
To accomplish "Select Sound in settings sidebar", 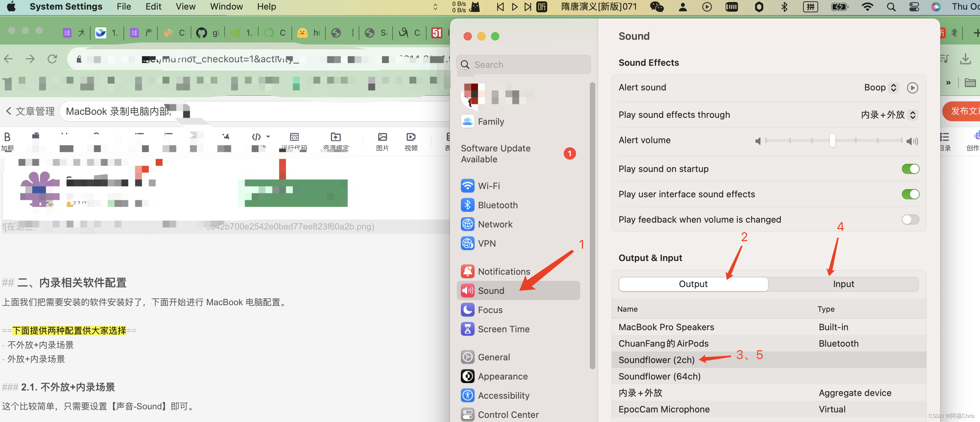I will [518, 290].
